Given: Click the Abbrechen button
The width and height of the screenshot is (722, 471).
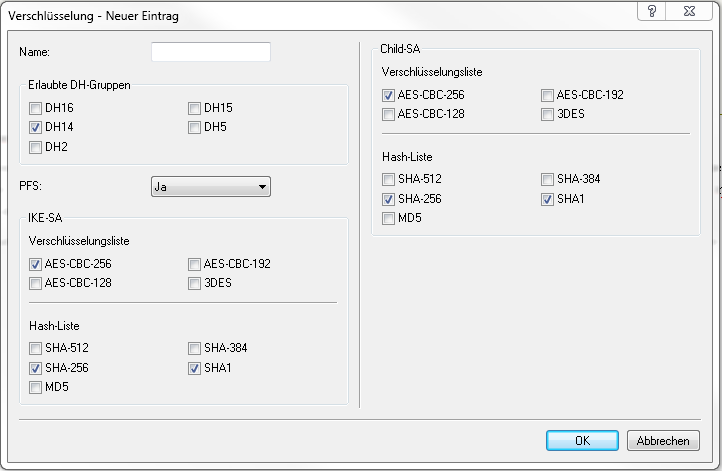Looking at the screenshot, I should pyautogui.click(x=662, y=441).
